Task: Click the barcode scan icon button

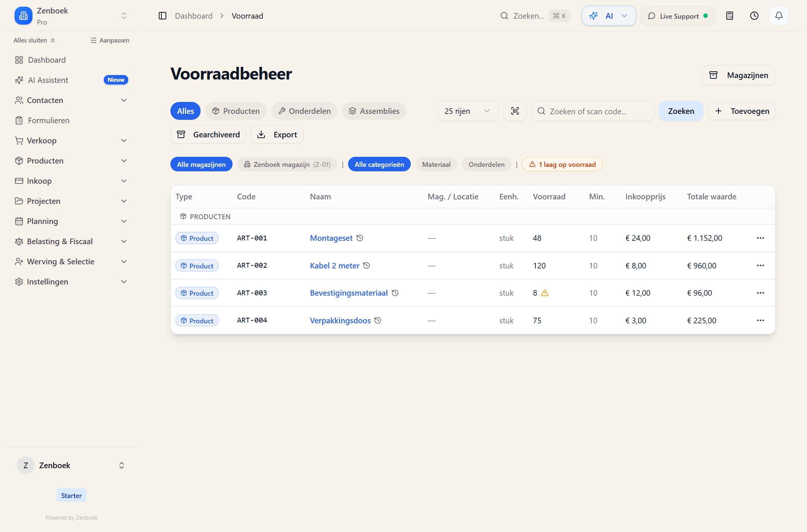Action: (x=515, y=111)
